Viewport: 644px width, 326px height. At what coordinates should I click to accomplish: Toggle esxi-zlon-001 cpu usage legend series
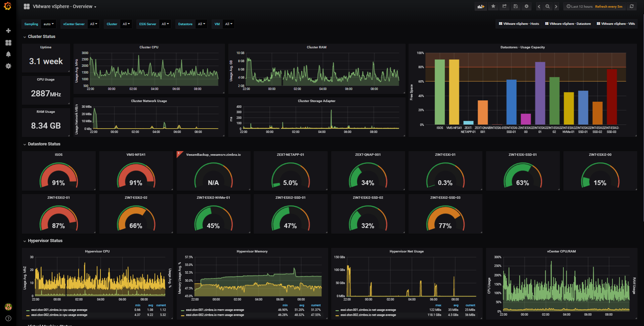[x=59, y=310]
